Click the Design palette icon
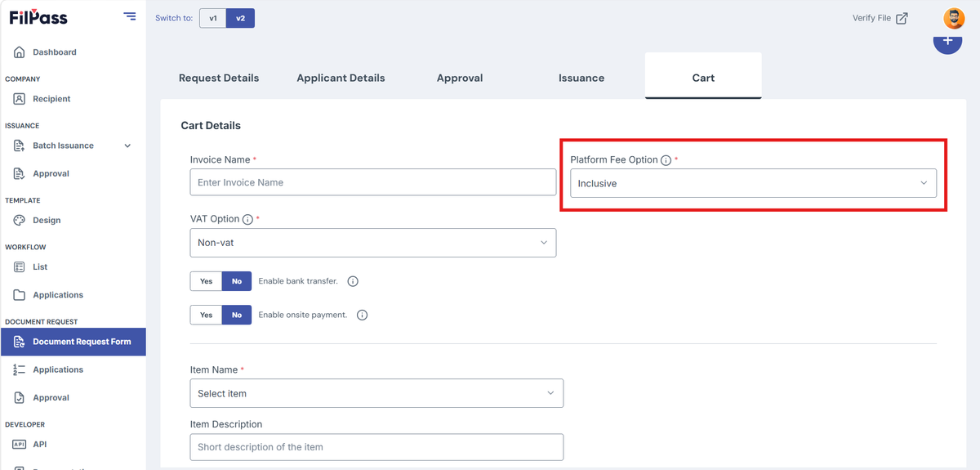Screen dimensions: 980x470 [20, 220]
